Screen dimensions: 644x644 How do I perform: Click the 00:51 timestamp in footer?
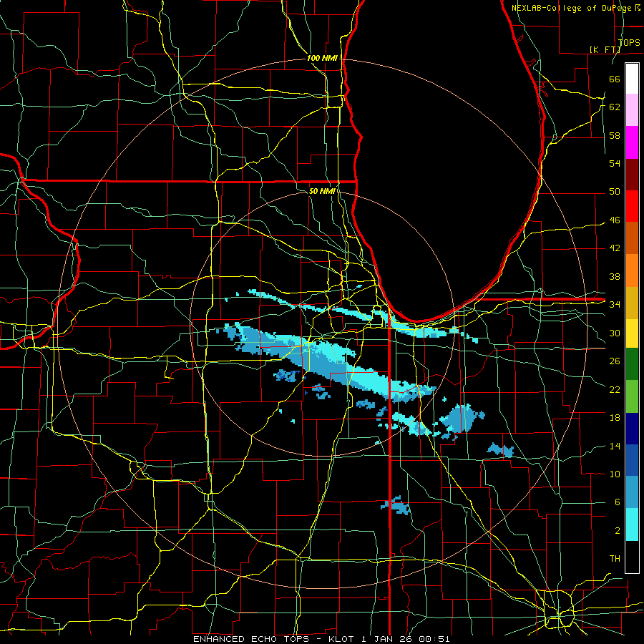(x=434, y=639)
